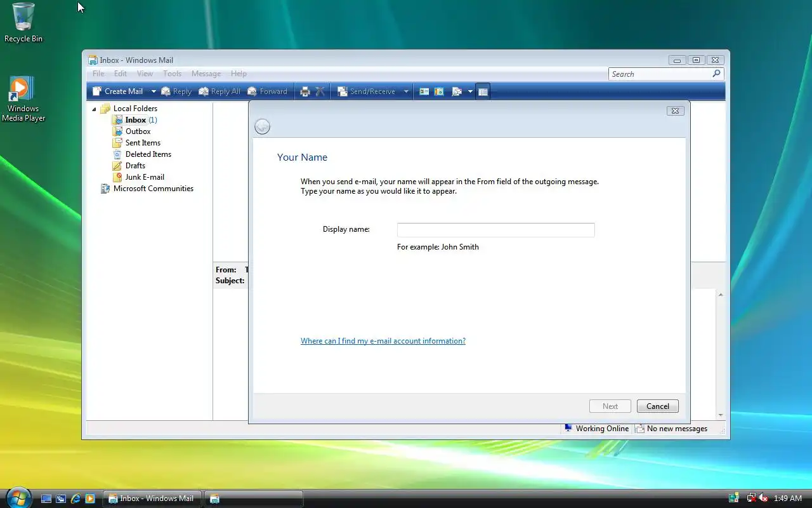
Task: Click the Send/Receive toolbar button
Action: [x=366, y=91]
